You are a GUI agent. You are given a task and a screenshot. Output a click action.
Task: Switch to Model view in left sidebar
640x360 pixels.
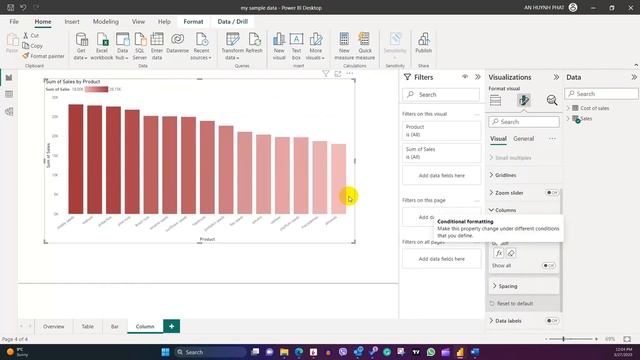[x=9, y=111]
